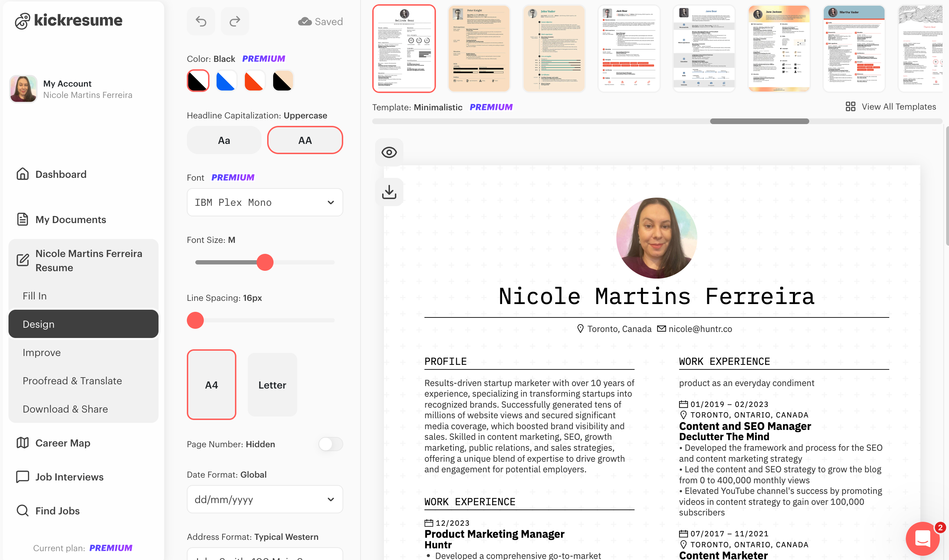The image size is (949, 560).
Task: Select the Aa title-case capitalization option
Action: (224, 140)
